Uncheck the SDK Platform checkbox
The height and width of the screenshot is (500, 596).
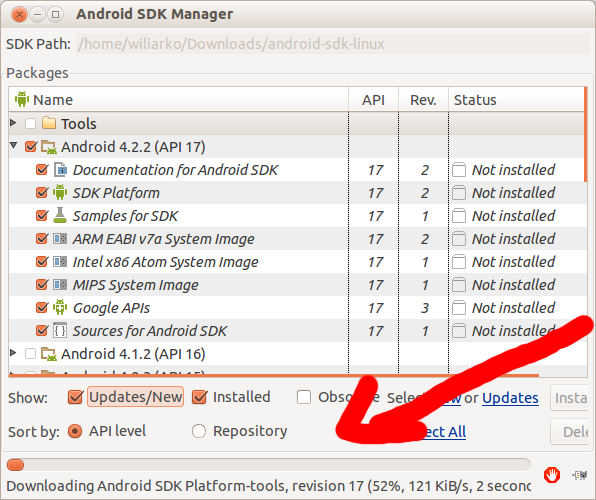point(42,192)
